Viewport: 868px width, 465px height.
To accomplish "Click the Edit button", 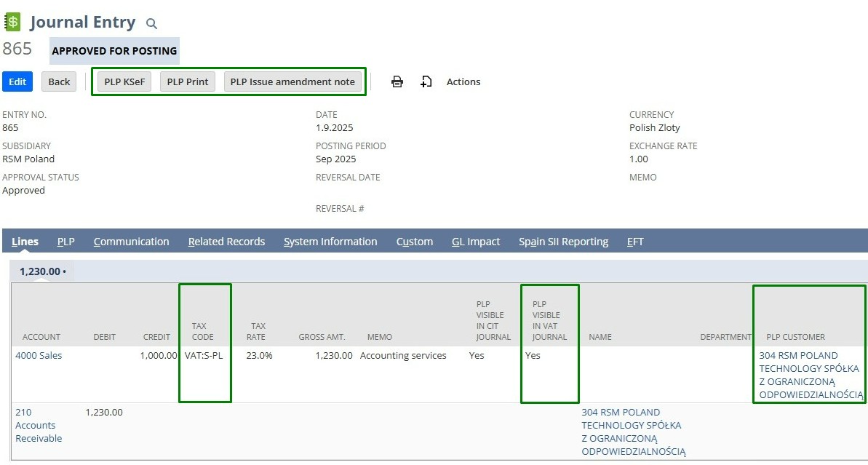I will point(17,82).
